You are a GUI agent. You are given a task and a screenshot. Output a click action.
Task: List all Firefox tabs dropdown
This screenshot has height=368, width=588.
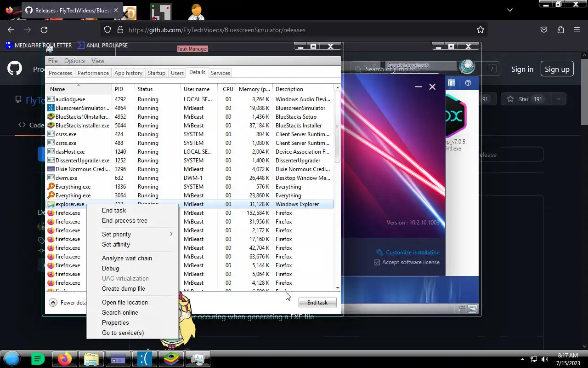click(x=510, y=10)
